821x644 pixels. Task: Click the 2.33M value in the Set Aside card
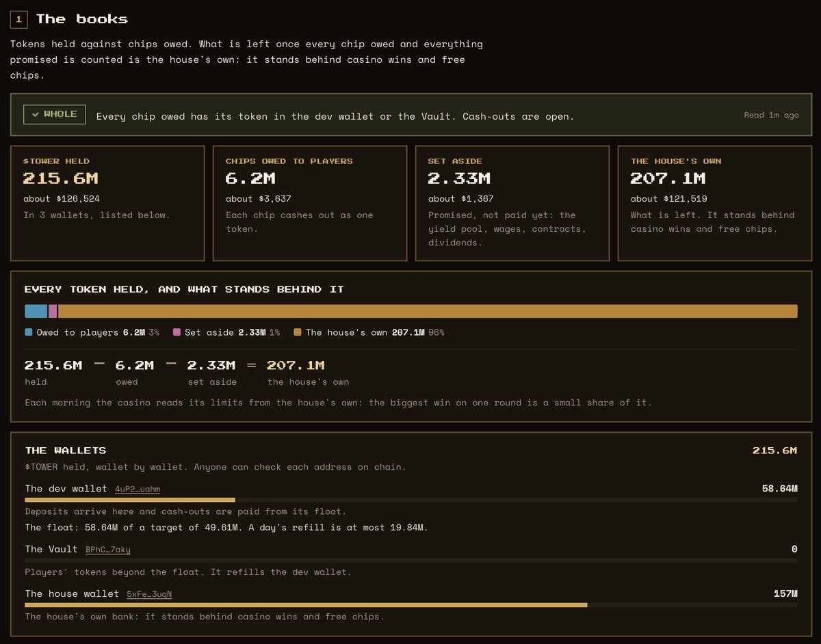click(459, 178)
